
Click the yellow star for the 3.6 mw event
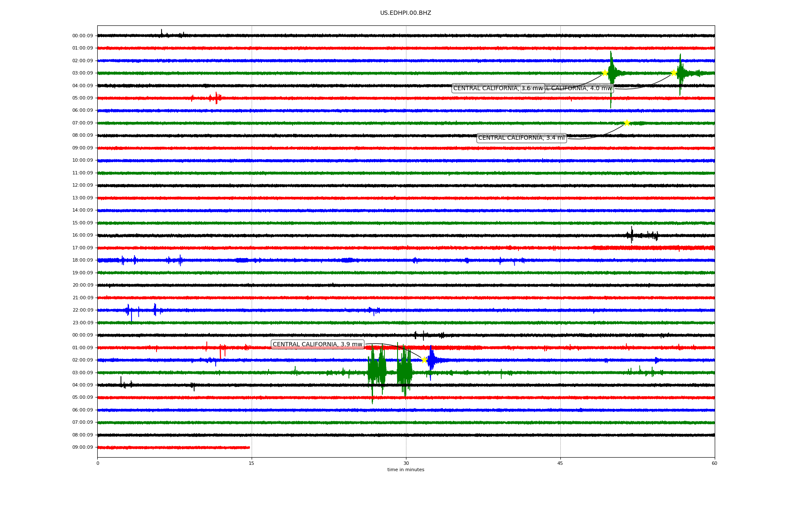pos(605,73)
